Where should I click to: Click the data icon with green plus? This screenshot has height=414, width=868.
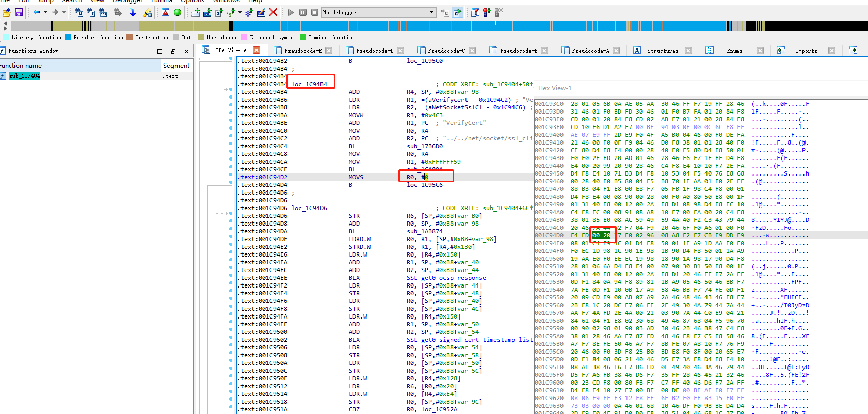coord(207,12)
